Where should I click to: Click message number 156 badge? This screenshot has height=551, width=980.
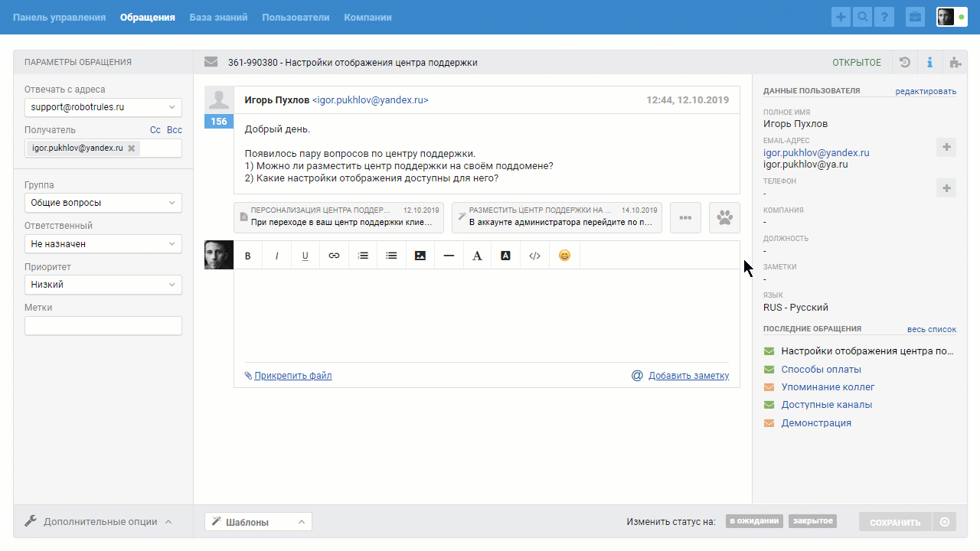tap(219, 122)
